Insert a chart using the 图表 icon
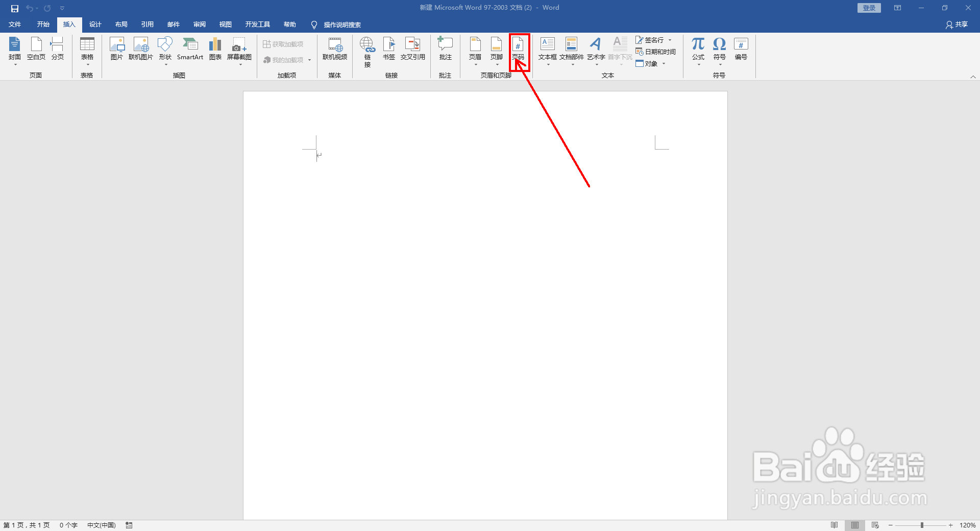The height and width of the screenshot is (531, 980). click(x=215, y=49)
